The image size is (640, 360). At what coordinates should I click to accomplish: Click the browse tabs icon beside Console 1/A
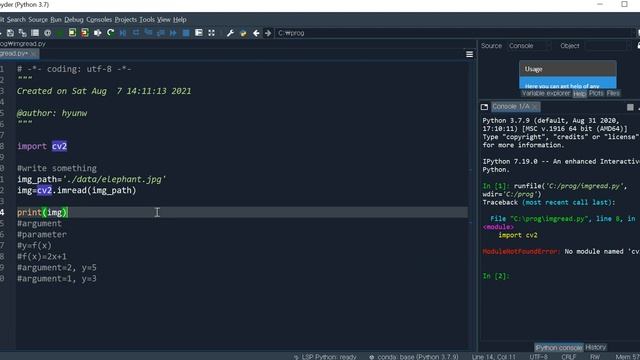pyautogui.click(x=484, y=107)
